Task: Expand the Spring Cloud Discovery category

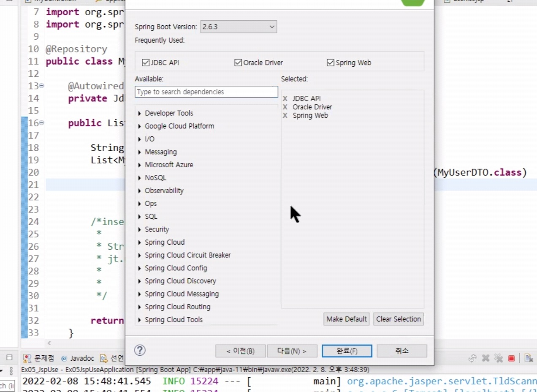Action: pos(139,281)
